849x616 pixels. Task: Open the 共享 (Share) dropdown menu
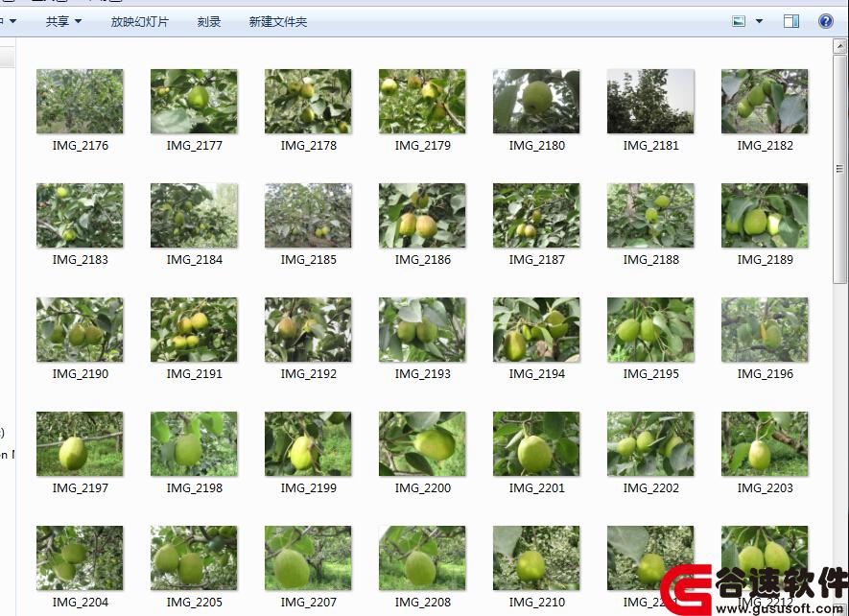[63, 22]
